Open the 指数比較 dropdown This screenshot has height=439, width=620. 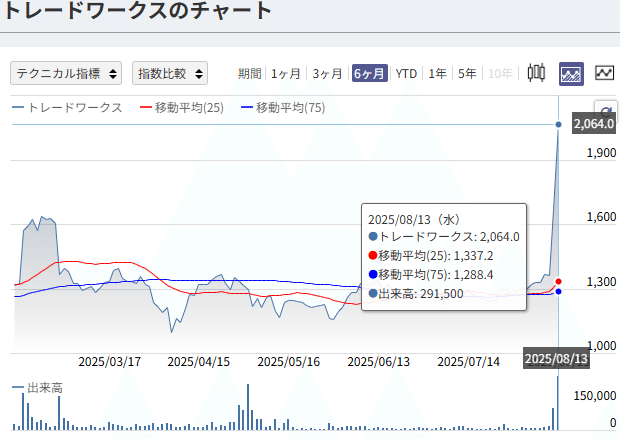170,73
